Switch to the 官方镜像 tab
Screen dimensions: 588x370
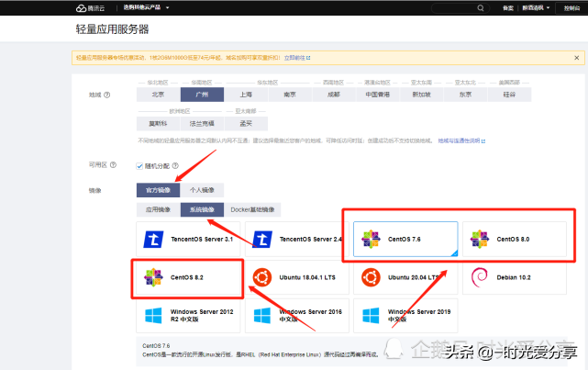click(x=159, y=190)
